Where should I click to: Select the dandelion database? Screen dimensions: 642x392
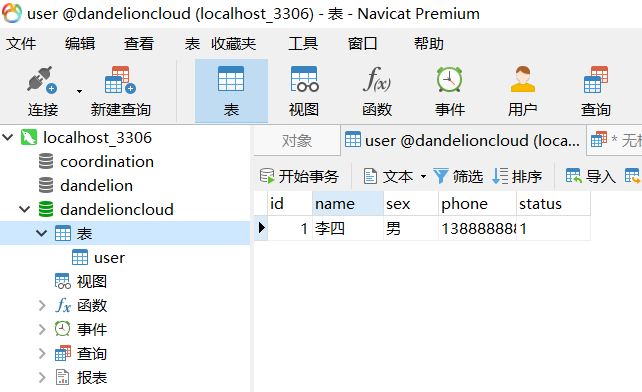[96, 186]
